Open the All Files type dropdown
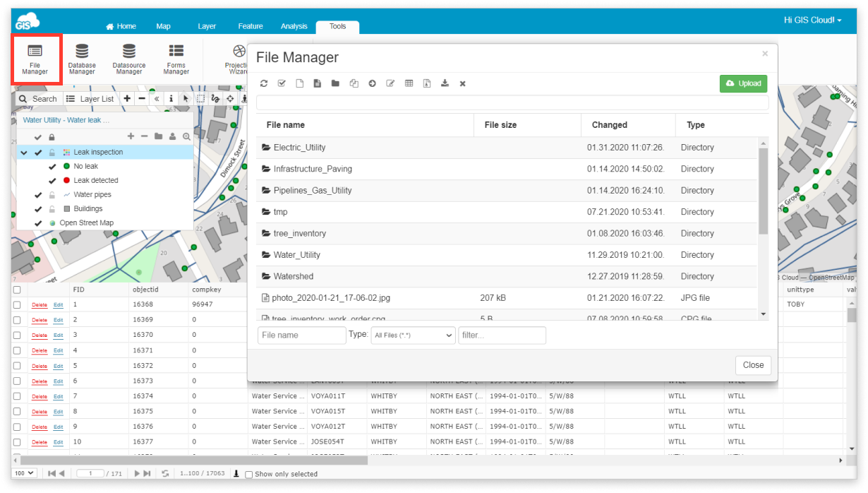The width and height of the screenshot is (868, 493). [x=413, y=335]
